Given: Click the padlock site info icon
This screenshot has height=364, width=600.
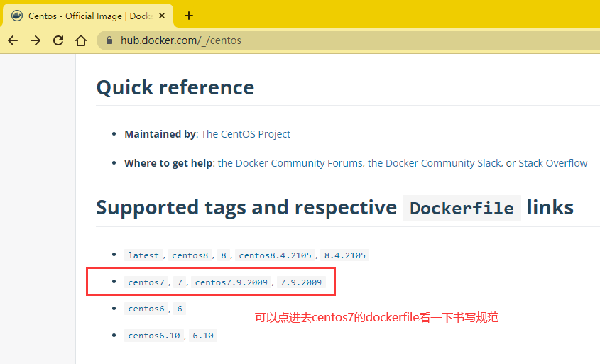Looking at the screenshot, I should tap(109, 40).
